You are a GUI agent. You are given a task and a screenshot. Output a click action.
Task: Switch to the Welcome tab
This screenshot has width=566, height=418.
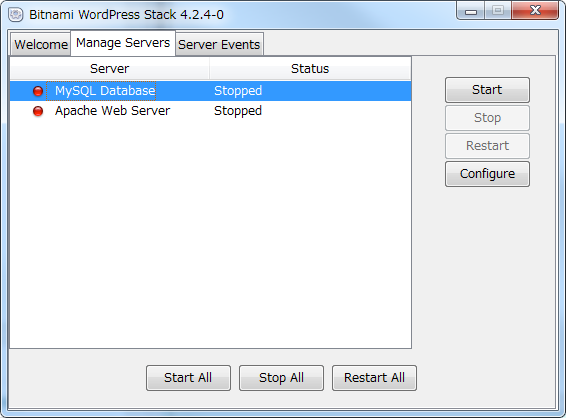[x=41, y=44]
